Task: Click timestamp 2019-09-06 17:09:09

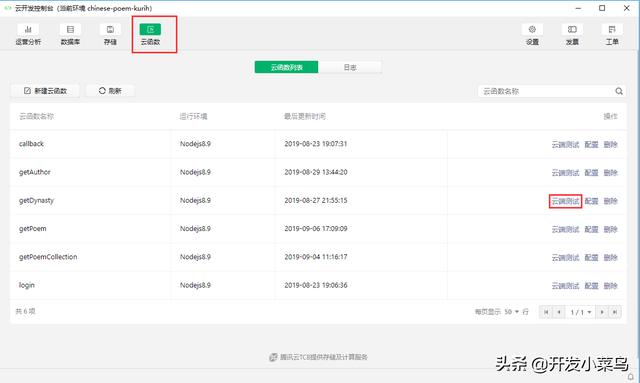Action: pyautogui.click(x=316, y=229)
